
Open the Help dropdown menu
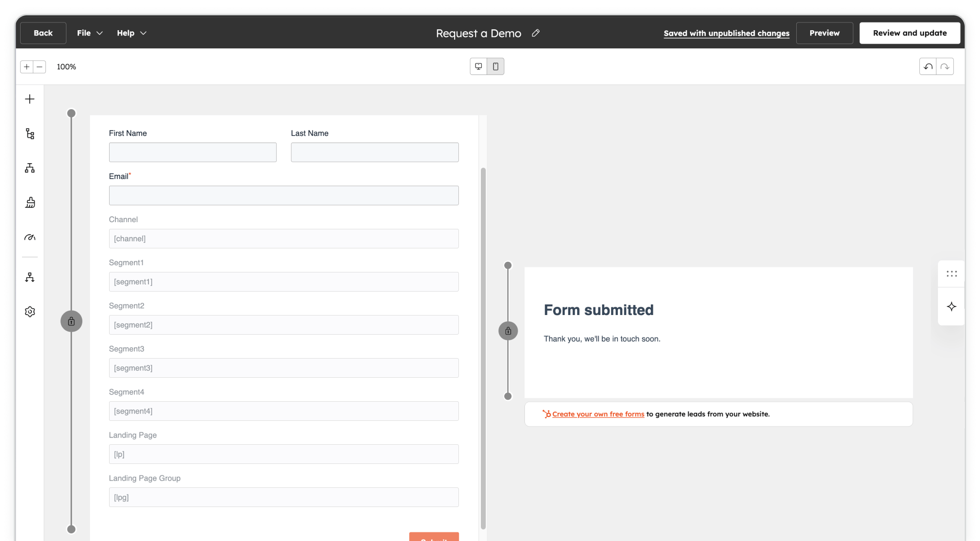[x=131, y=33]
